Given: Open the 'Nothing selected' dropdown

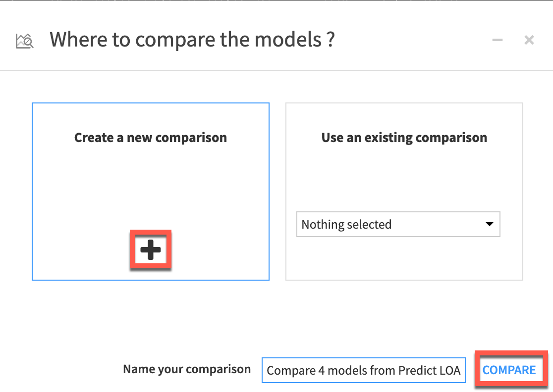Looking at the screenshot, I should coord(398,225).
